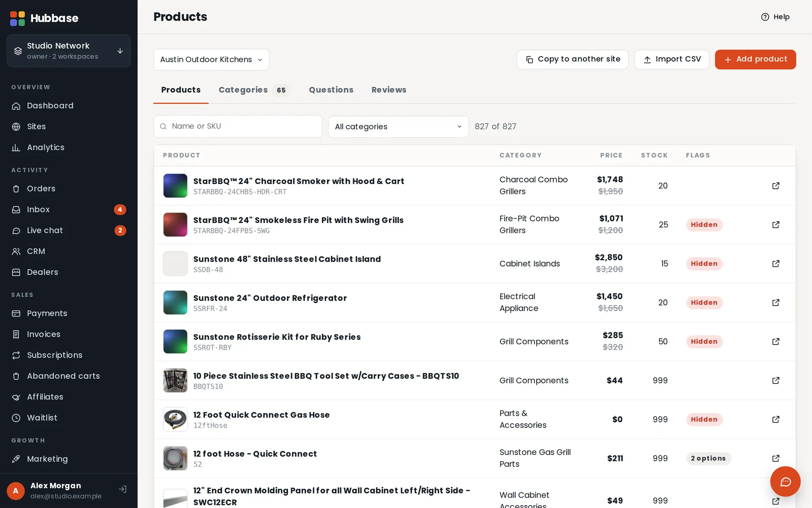Open Payments card icon
This screenshot has width=812, height=508.
pos(16,313)
